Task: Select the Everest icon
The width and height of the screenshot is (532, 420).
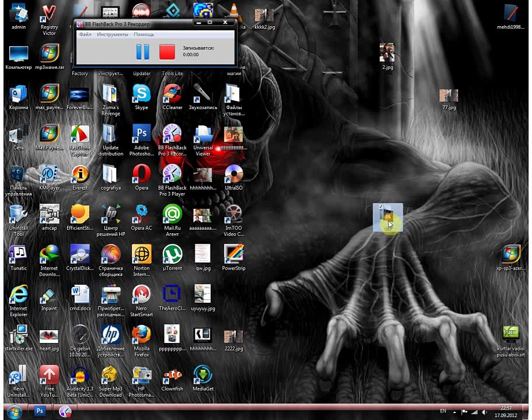Action: point(80,177)
